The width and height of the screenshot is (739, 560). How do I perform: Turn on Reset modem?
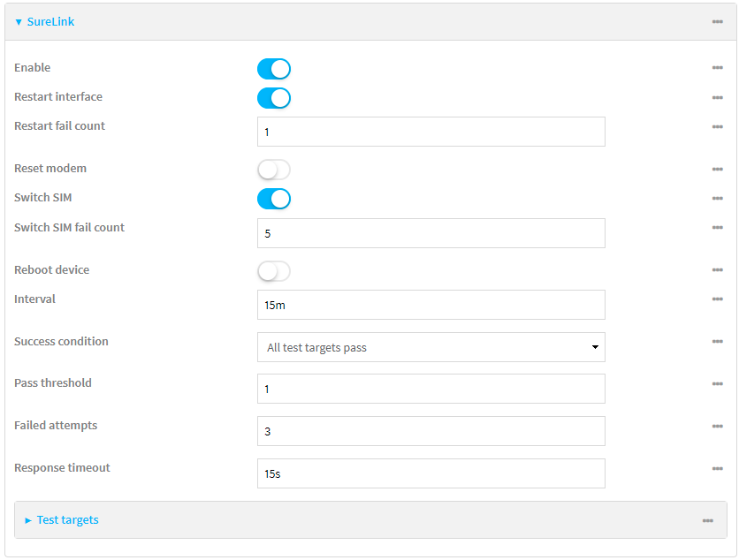(x=273, y=169)
